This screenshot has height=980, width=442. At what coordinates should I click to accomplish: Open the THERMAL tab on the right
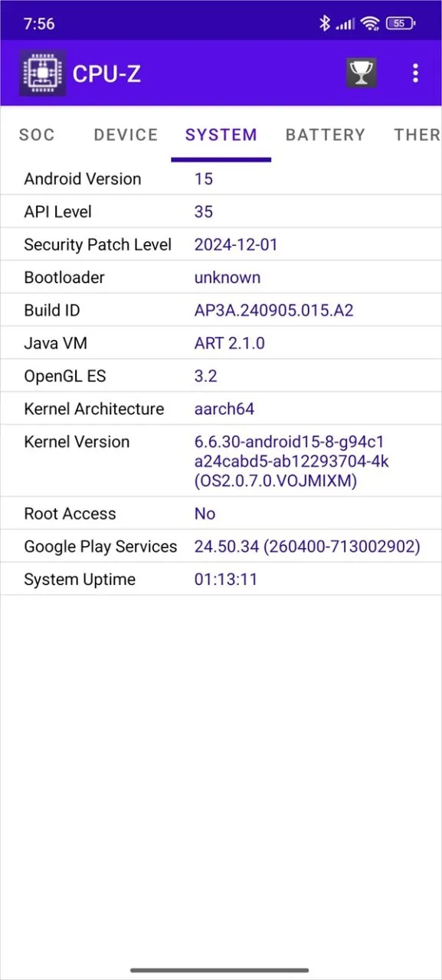click(x=417, y=135)
